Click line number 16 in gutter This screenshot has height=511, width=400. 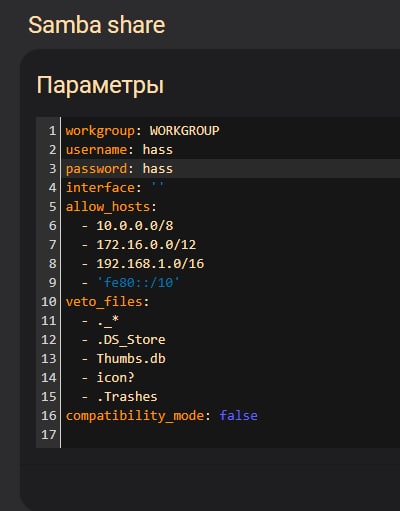coord(49,416)
